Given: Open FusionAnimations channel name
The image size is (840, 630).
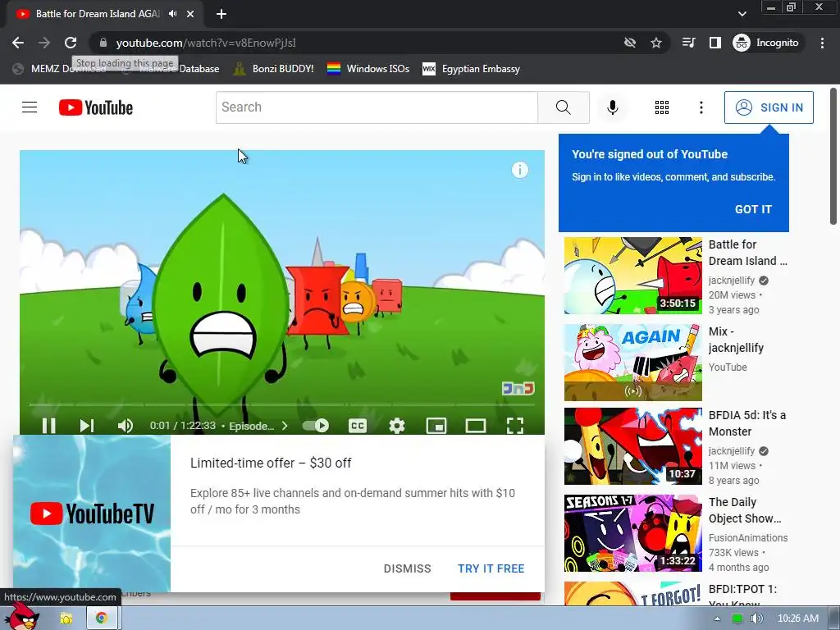Looking at the screenshot, I should 748,537.
